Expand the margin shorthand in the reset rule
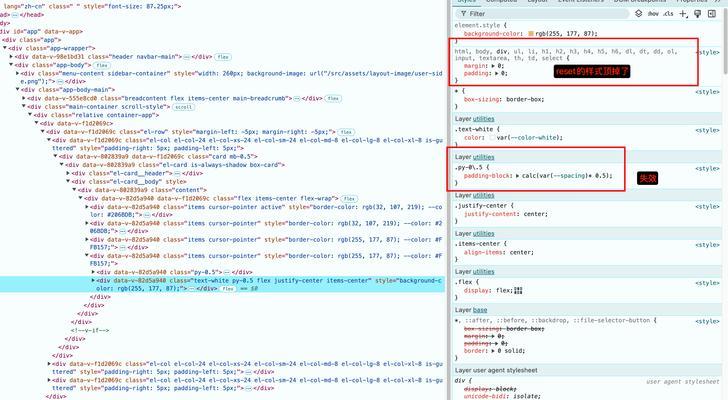 point(494,66)
